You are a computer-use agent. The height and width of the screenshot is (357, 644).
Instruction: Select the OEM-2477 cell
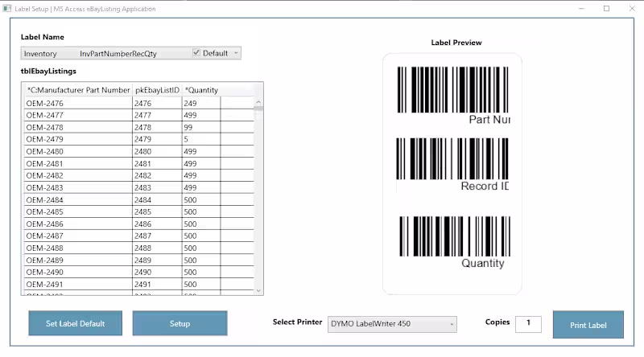tap(78, 115)
